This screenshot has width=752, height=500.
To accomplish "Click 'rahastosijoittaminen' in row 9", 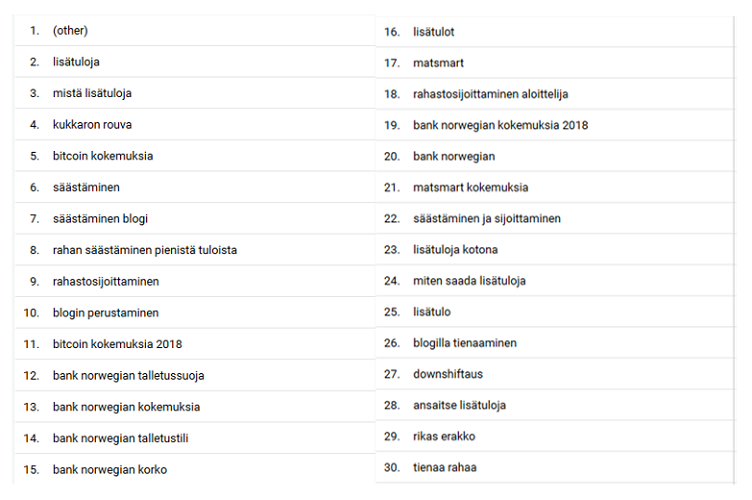I will [106, 282].
